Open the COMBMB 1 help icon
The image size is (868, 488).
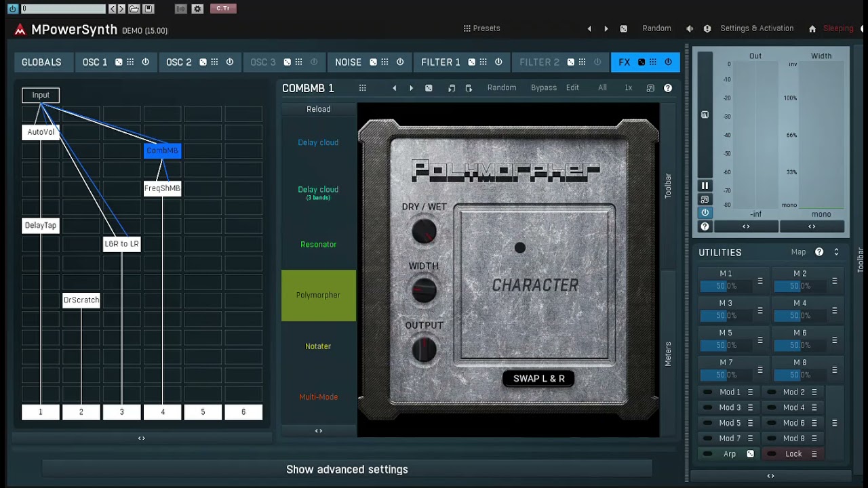click(668, 88)
